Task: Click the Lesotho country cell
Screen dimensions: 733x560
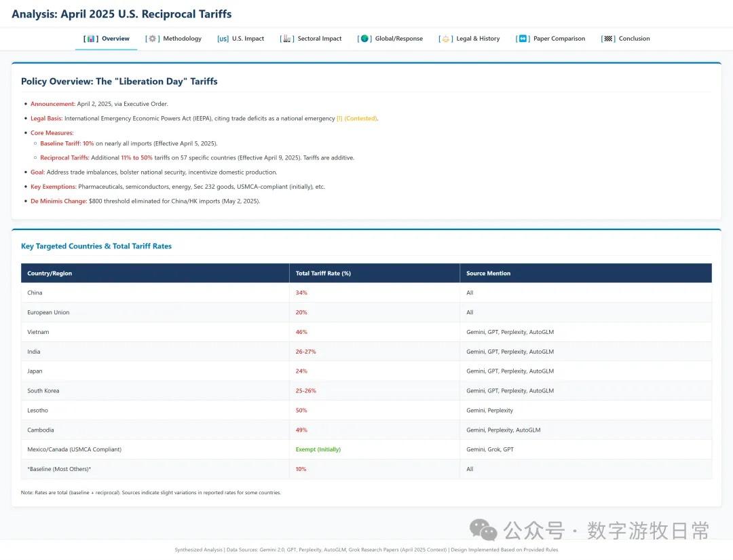Action: [x=38, y=411]
